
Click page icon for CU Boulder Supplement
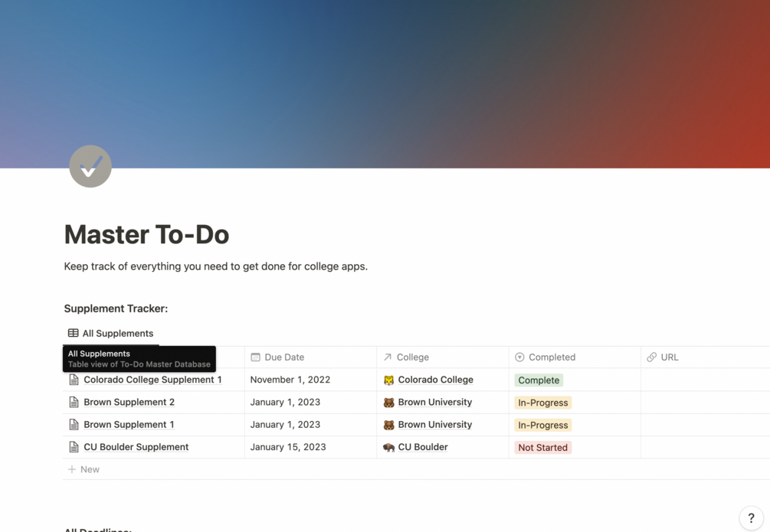(x=74, y=447)
